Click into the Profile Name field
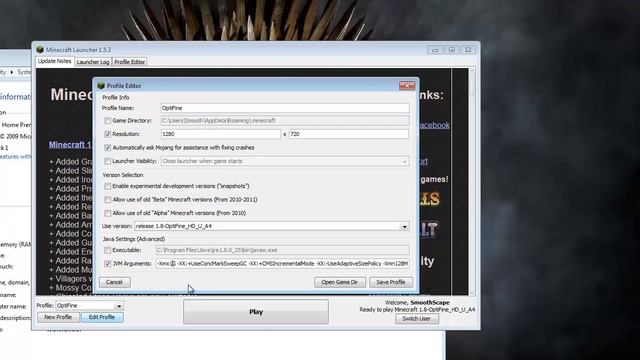Viewport: 640px width, 360px height. pyautogui.click(x=285, y=108)
